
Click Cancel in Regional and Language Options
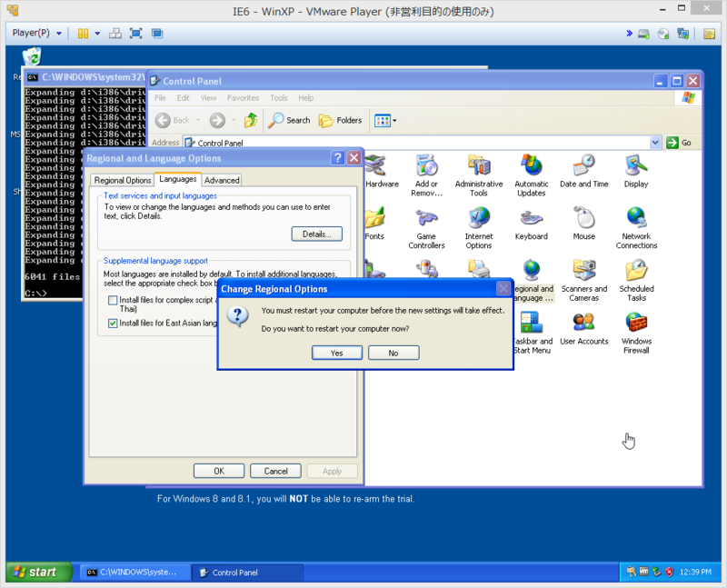[276, 471]
